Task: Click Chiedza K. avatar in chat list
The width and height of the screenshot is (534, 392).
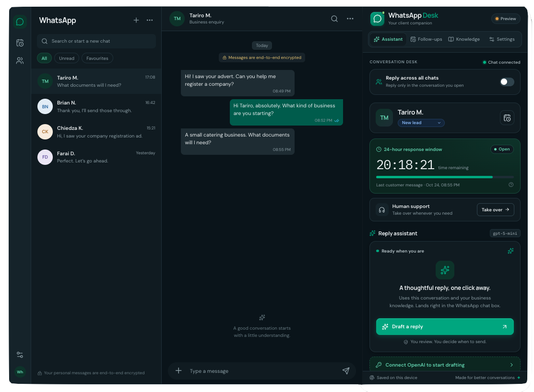Action: coord(45,132)
